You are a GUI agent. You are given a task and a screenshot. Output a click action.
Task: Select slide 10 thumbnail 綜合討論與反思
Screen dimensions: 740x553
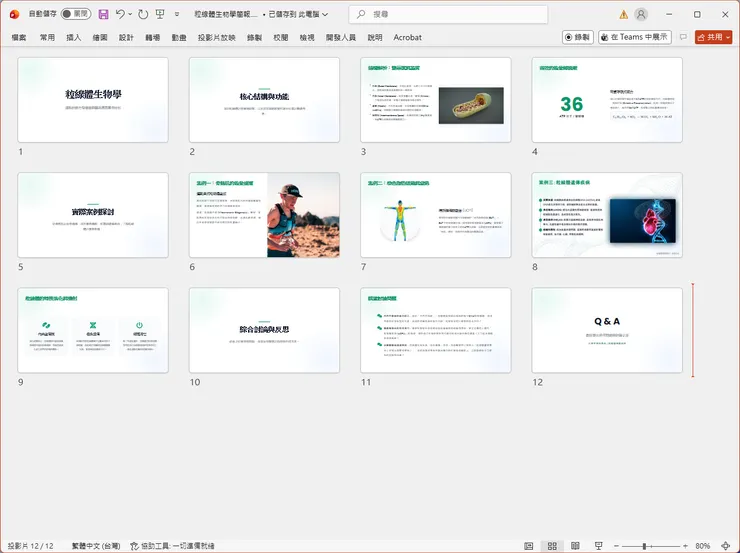[x=264, y=330]
